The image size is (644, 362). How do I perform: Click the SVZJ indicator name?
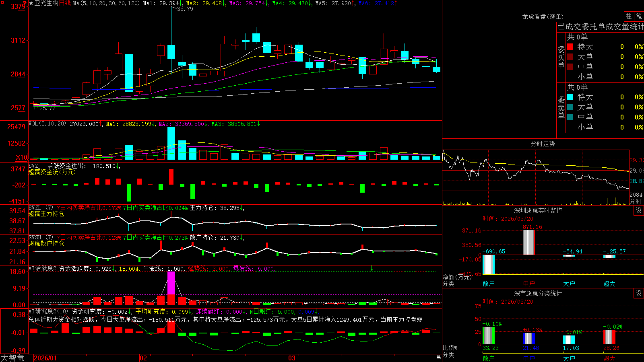(x=35, y=166)
